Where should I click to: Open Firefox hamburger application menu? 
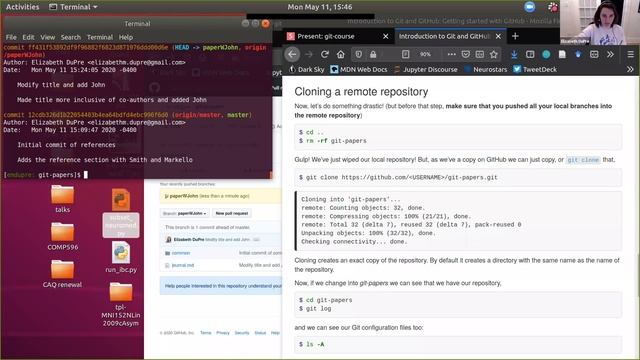[631, 54]
